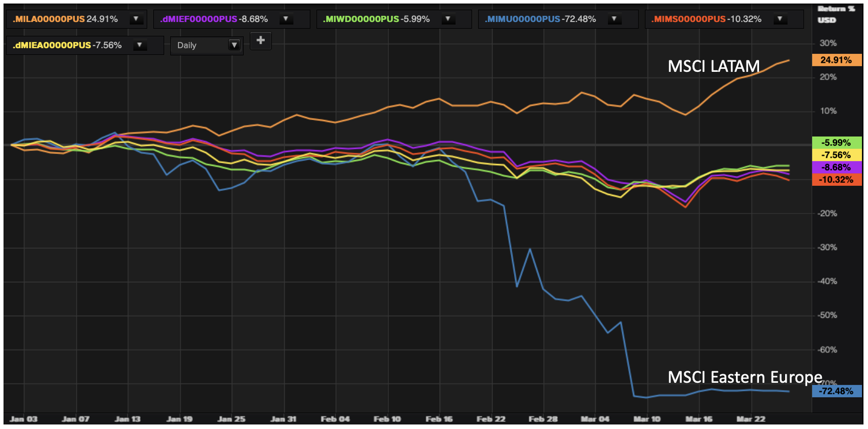Viewport: 868px width, 429px height.
Task: Click the Feb 16 date label
Action: coord(439,419)
